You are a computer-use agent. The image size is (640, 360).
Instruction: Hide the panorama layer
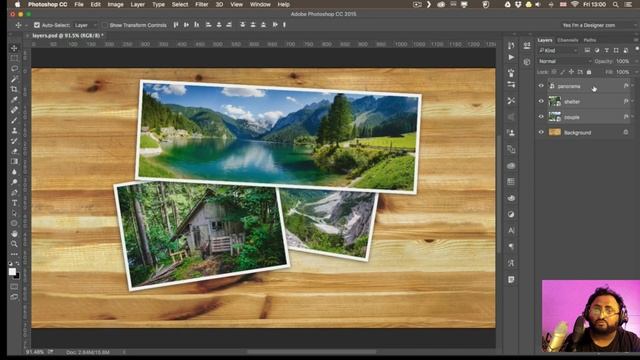tap(541, 86)
